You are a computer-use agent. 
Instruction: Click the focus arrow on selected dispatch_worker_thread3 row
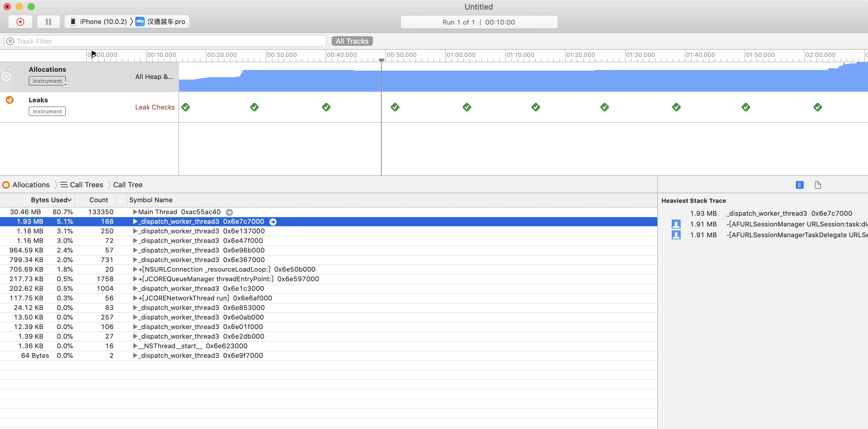click(x=273, y=222)
